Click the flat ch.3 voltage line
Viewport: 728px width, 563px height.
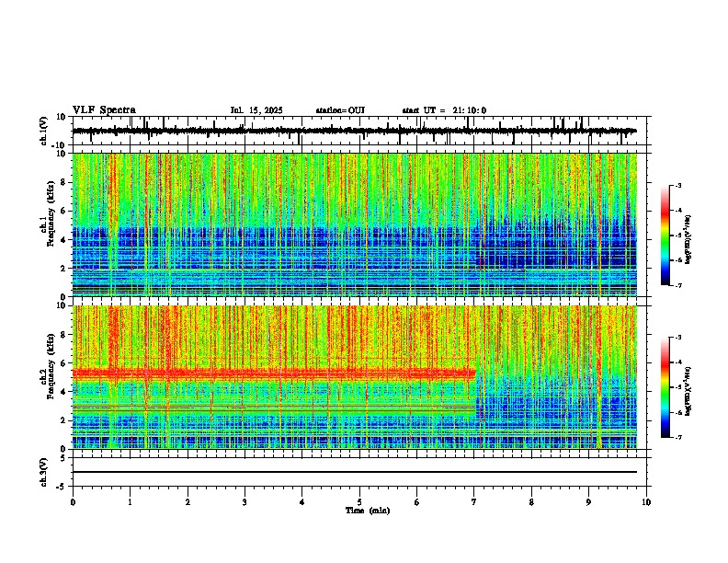point(354,472)
